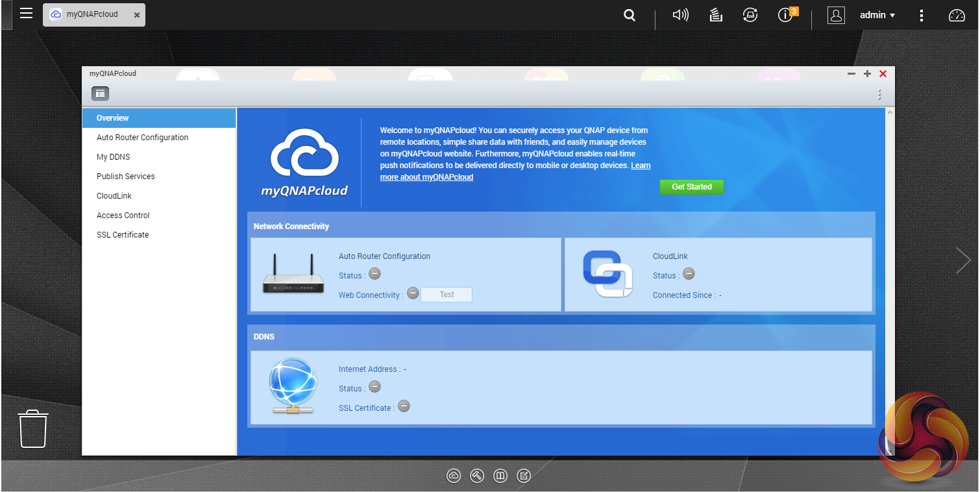The image size is (980, 492).
Task: Open the main hamburger menu
Action: coord(26,14)
